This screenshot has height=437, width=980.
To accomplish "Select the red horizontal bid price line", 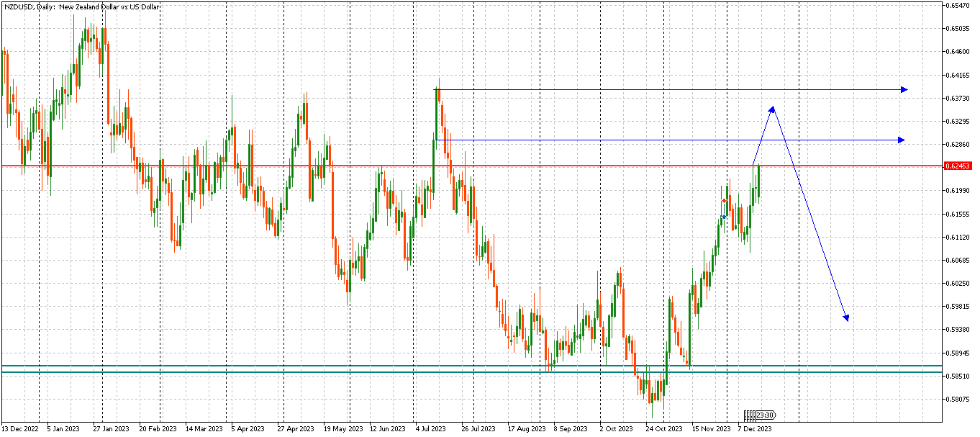I will coord(471,166).
